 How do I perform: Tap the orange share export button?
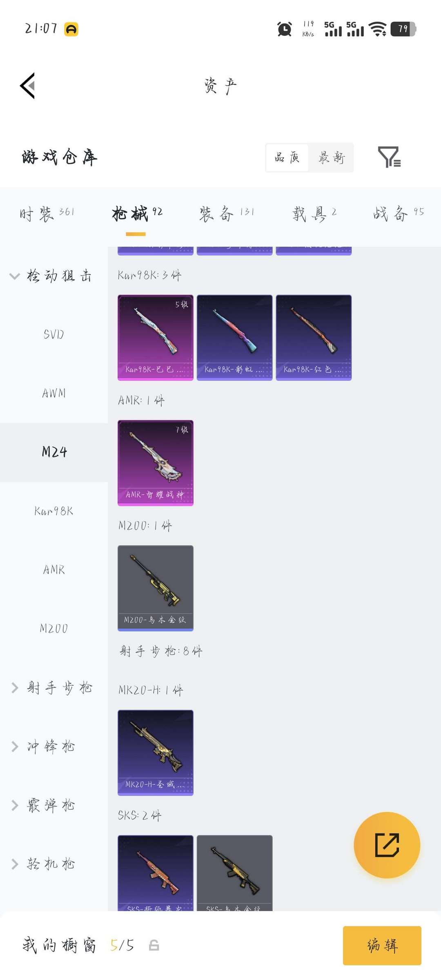coord(387,845)
